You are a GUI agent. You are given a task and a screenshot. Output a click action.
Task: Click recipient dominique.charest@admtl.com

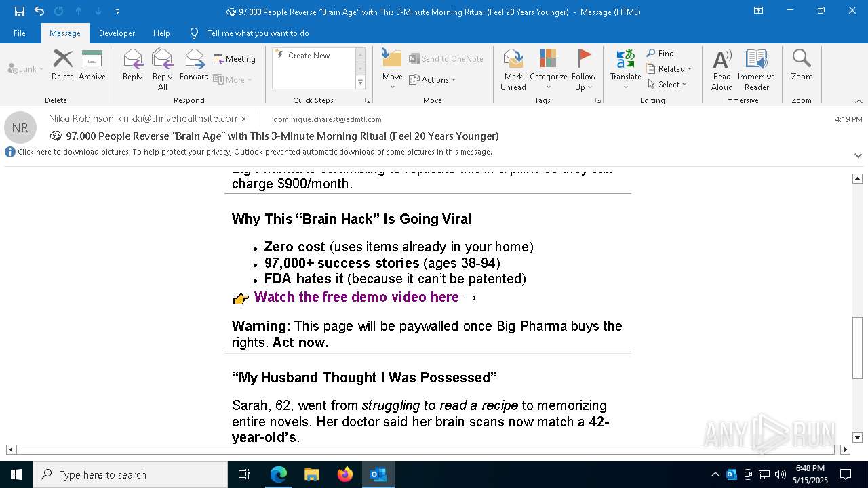point(328,119)
